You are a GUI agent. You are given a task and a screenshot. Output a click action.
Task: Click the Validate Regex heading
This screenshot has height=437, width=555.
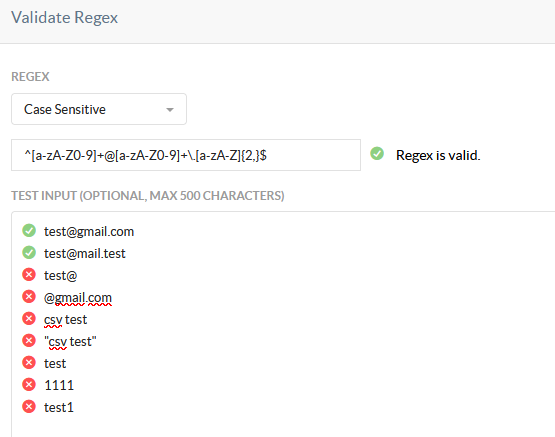click(x=64, y=18)
